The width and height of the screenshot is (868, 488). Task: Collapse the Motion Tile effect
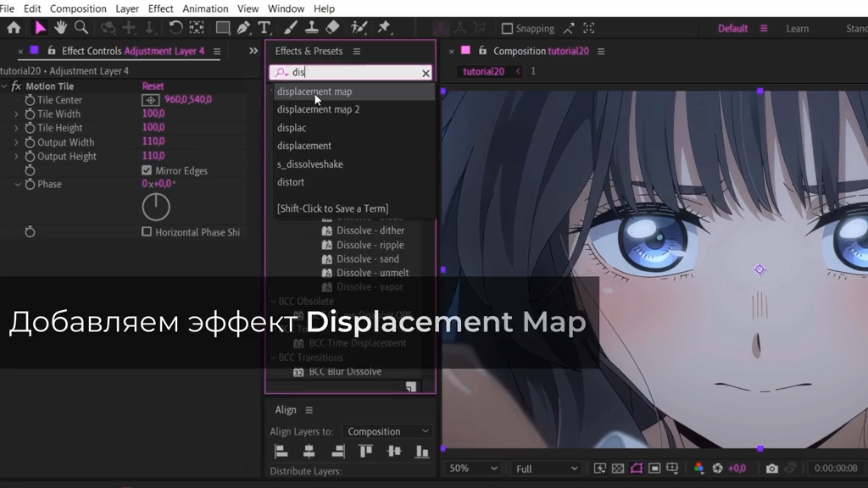[4, 86]
